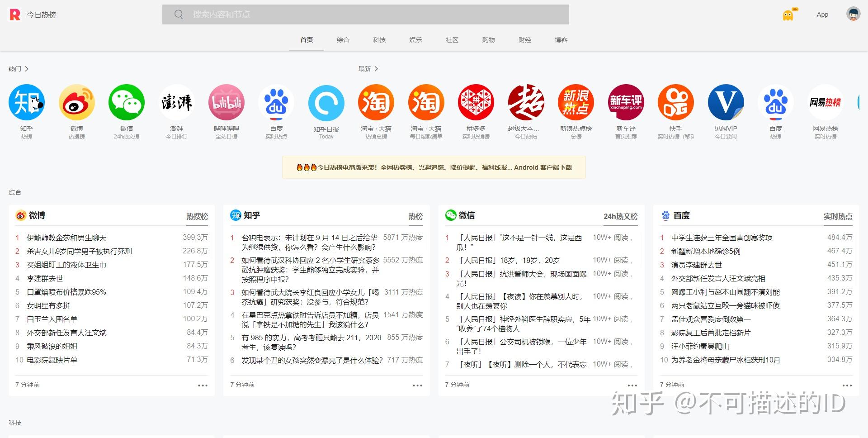
Task: Click the magnifier icon in the search bar
Action: [179, 14]
